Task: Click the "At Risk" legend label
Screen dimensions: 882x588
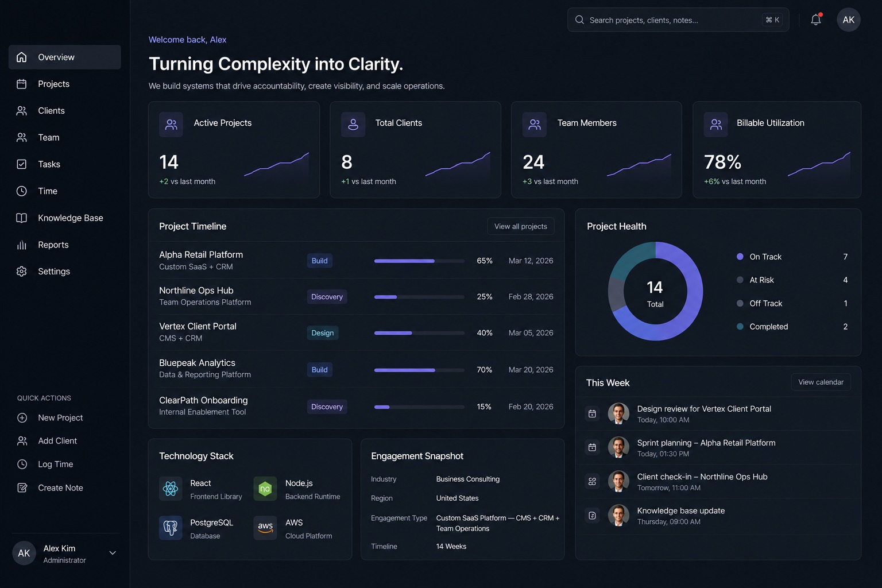Action: [762, 280]
